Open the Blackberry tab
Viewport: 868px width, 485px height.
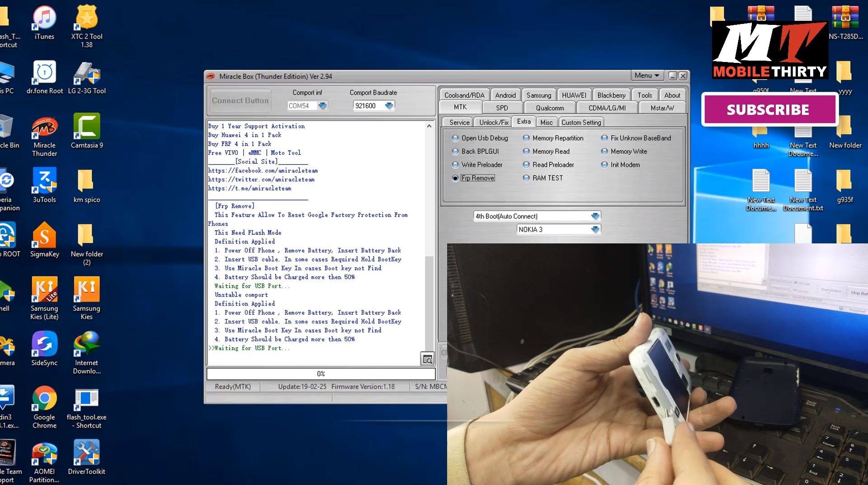(611, 95)
